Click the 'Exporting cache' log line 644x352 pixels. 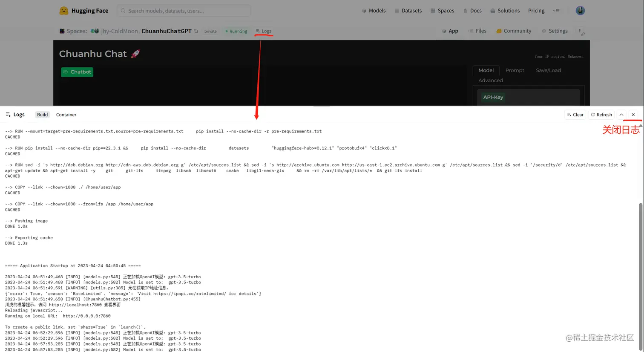(x=29, y=238)
